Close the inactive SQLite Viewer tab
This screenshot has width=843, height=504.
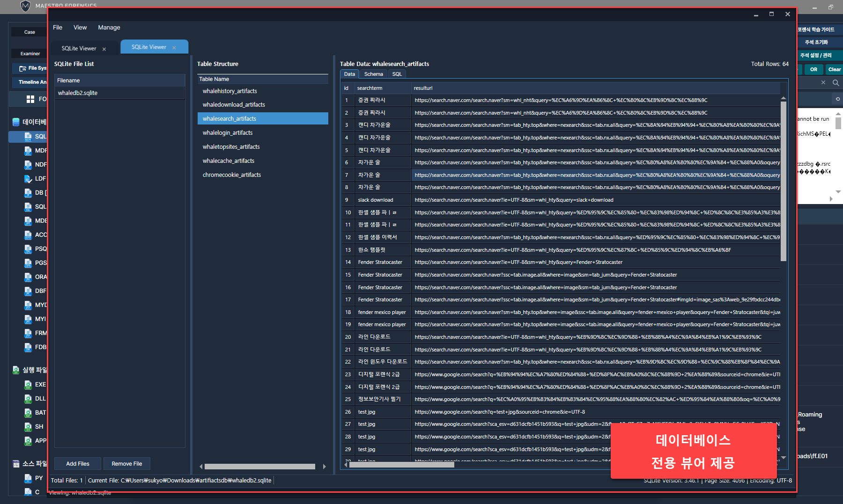click(104, 49)
